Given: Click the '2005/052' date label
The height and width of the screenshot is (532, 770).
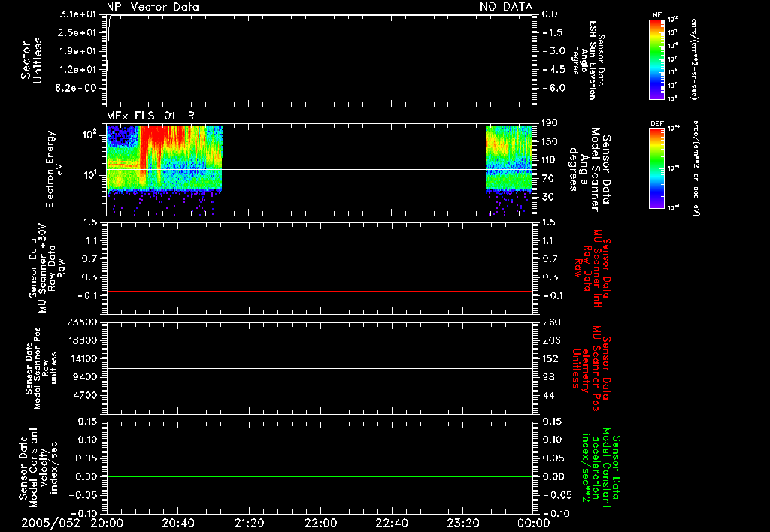Looking at the screenshot, I should click(x=50, y=524).
